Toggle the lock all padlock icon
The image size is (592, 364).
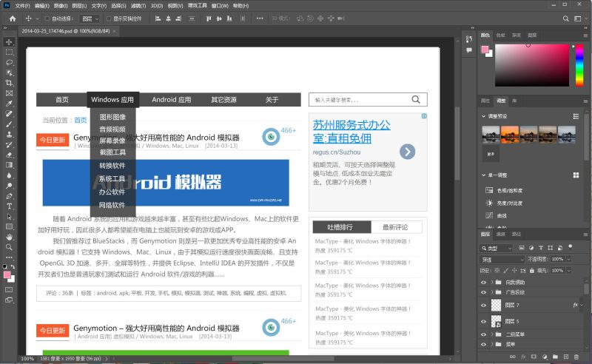click(531, 270)
